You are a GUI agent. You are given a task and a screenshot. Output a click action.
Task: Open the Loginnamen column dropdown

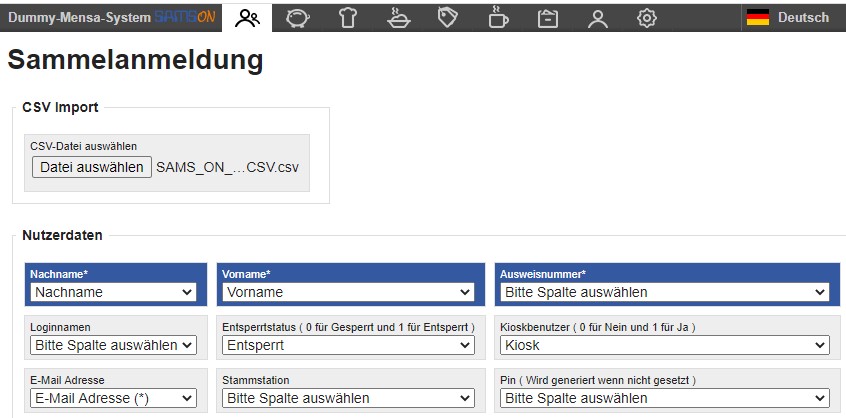click(113, 345)
